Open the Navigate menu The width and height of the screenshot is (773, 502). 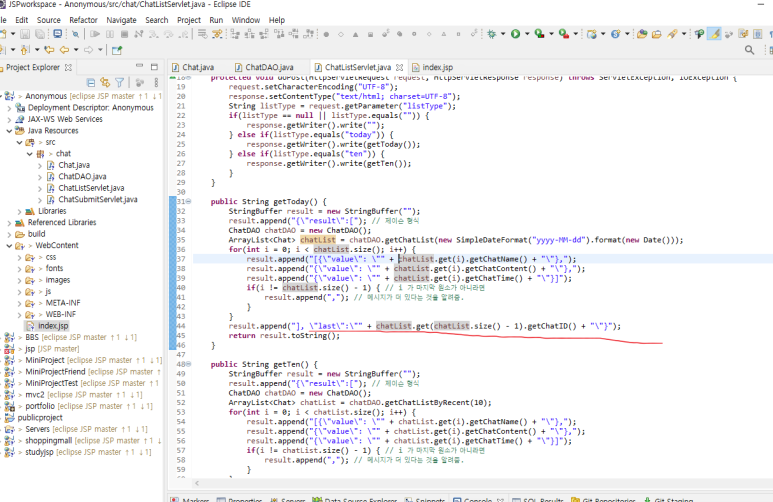tap(121, 20)
